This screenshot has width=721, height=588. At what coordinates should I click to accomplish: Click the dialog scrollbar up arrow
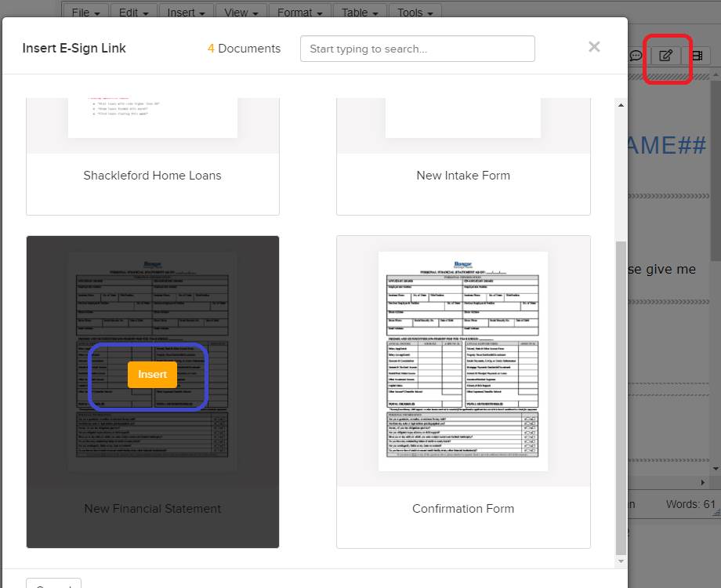point(621,105)
